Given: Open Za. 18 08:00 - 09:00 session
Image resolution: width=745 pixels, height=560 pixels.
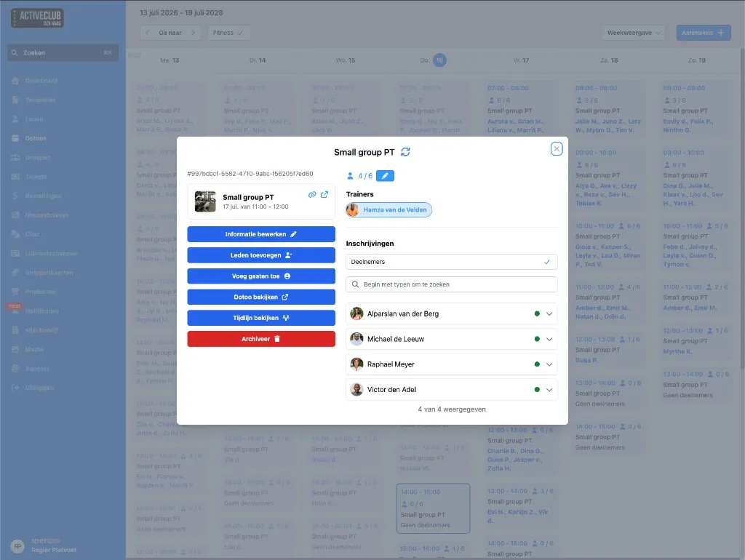Looking at the screenshot, I should pos(608,109).
